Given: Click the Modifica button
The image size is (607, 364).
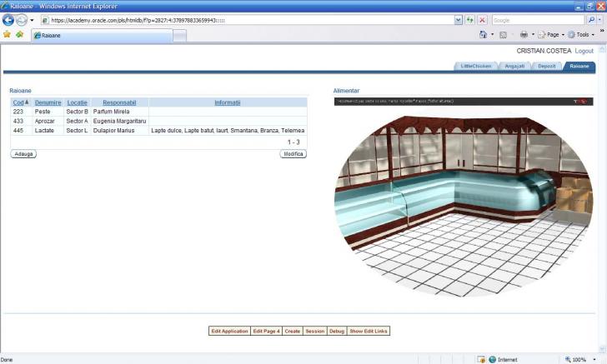Looking at the screenshot, I should [293, 154].
